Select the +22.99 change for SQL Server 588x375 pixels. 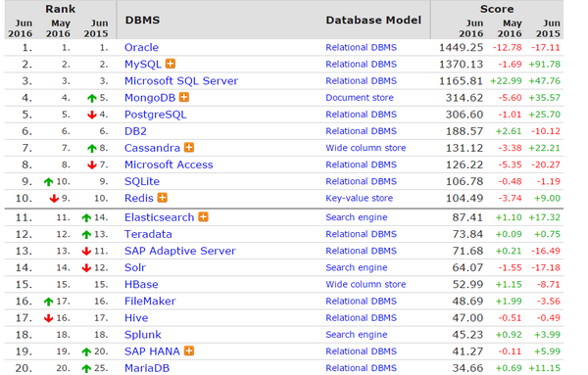pos(506,81)
